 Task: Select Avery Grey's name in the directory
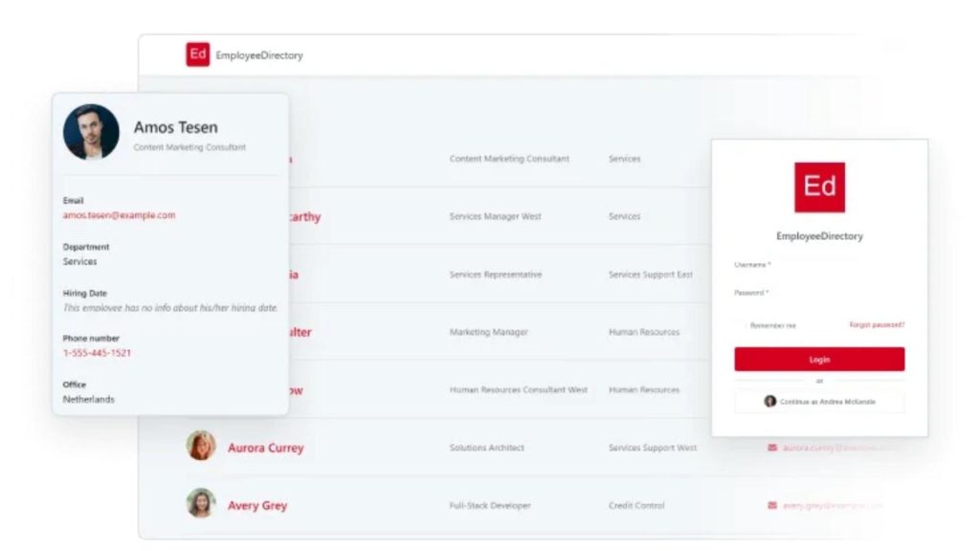[256, 505]
